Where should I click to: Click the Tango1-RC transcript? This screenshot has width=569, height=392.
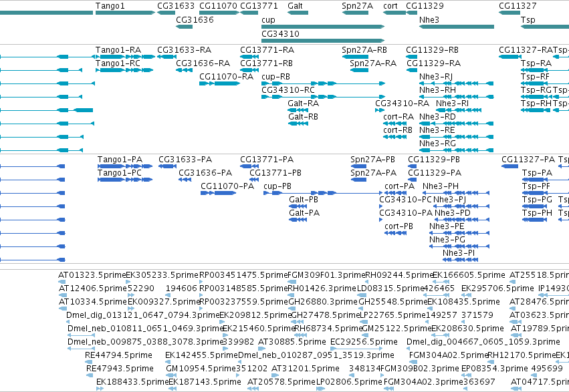124,70
